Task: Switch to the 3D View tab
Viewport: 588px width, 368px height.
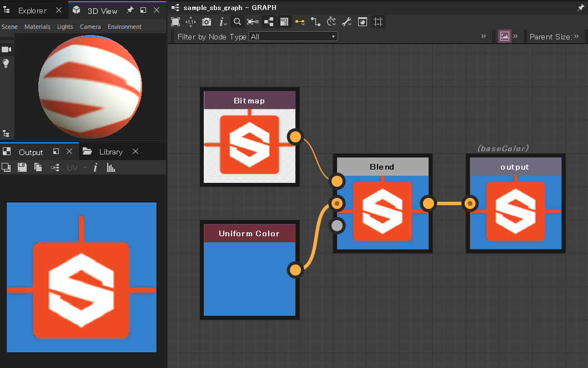Action: tap(102, 11)
